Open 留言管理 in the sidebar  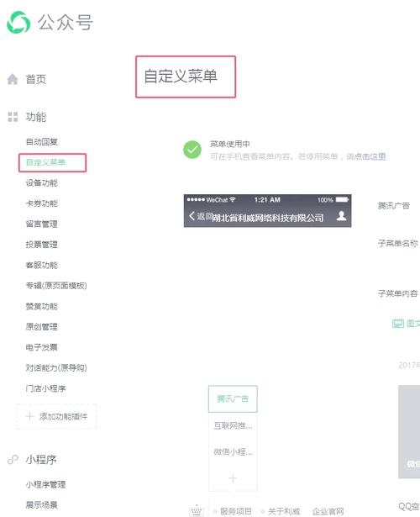click(x=42, y=224)
